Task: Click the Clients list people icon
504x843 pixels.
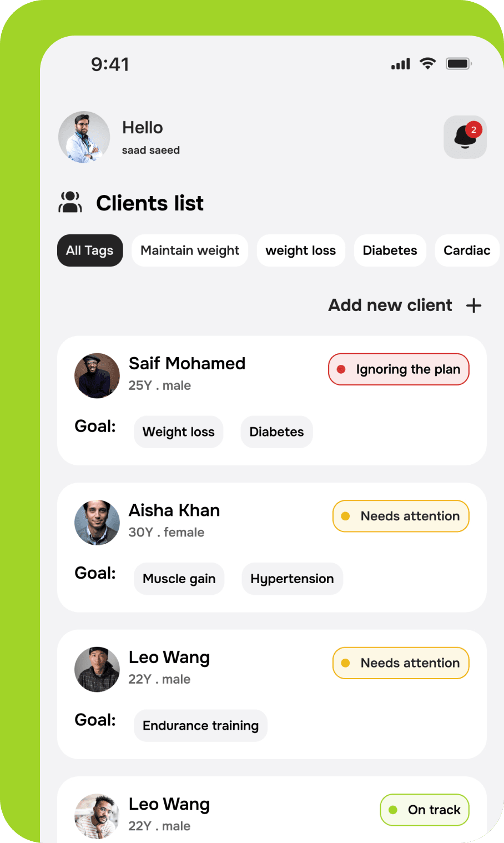Action: (x=70, y=203)
